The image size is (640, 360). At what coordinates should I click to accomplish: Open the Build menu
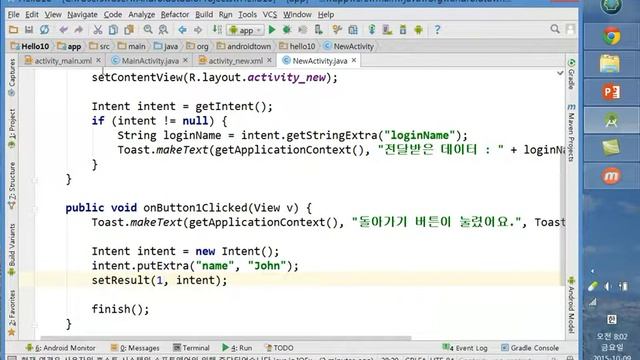pos(204,14)
